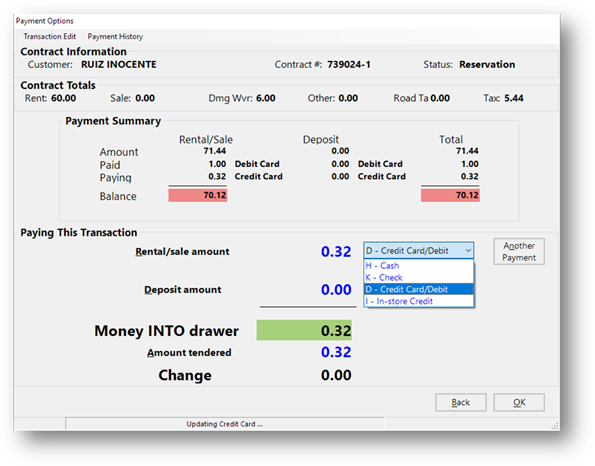The width and height of the screenshot is (595, 466).
Task: Click the Contract # 739024-1 value
Action: click(349, 65)
